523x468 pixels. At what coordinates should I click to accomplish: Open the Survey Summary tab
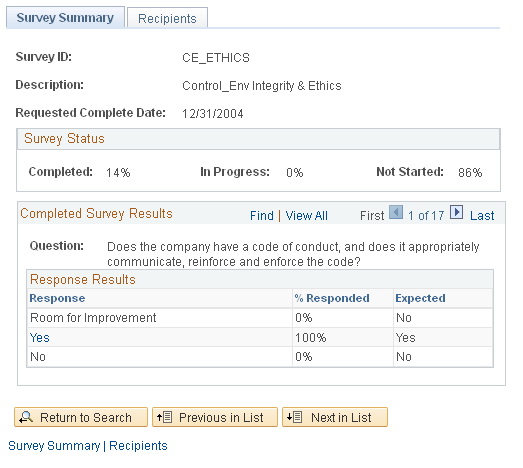65,17
